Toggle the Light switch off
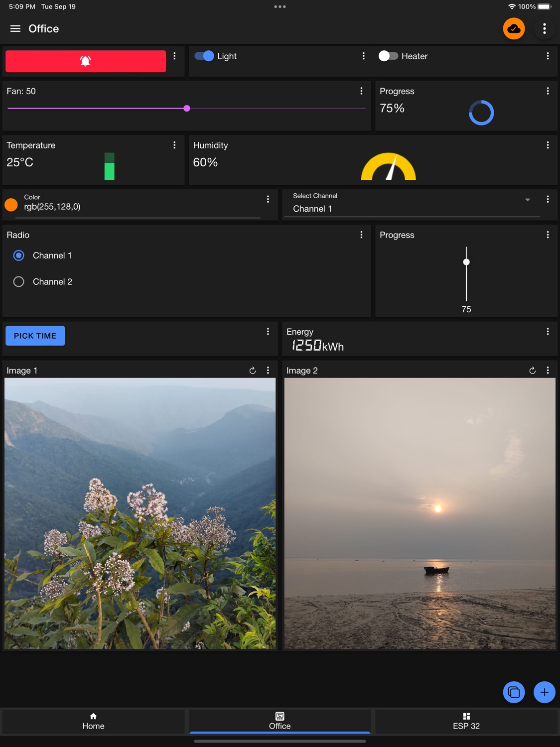Image resolution: width=560 pixels, height=747 pixels. point(204,56)
